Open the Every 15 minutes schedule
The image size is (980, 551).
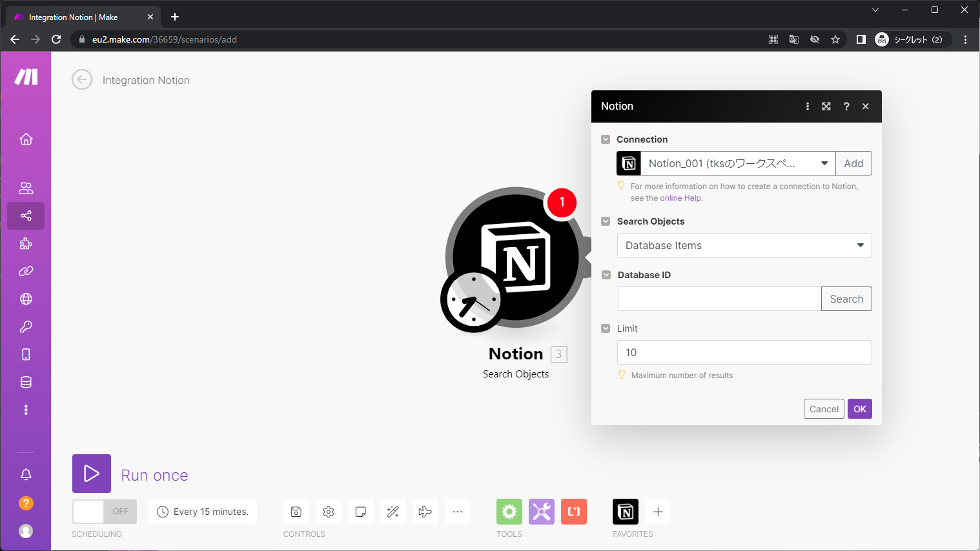click(x=203, y=512)
